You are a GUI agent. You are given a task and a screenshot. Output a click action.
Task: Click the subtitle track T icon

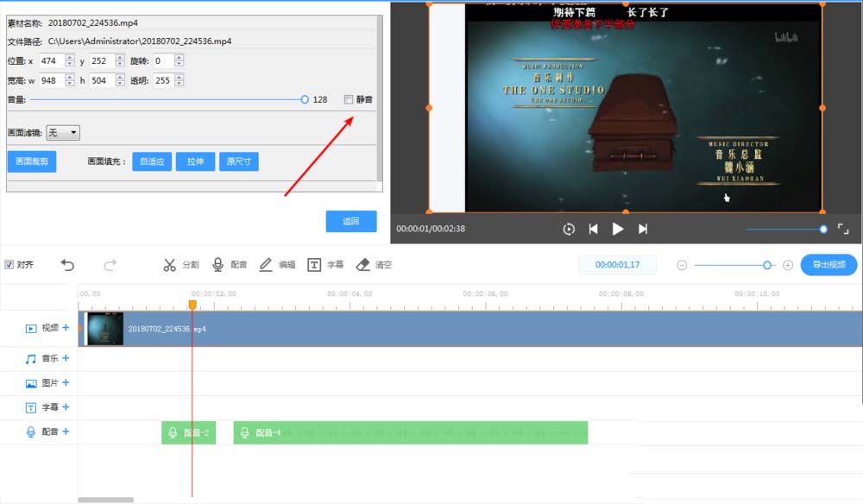31,407
